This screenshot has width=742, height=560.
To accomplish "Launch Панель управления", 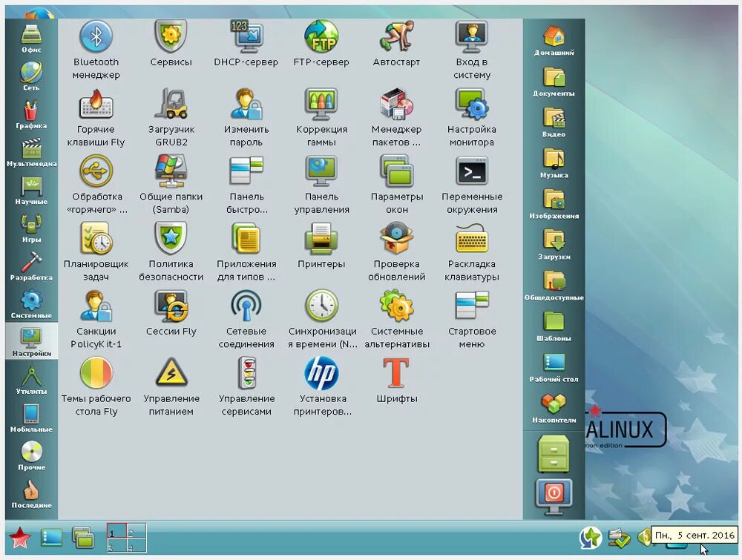I will tap(321, 185).
